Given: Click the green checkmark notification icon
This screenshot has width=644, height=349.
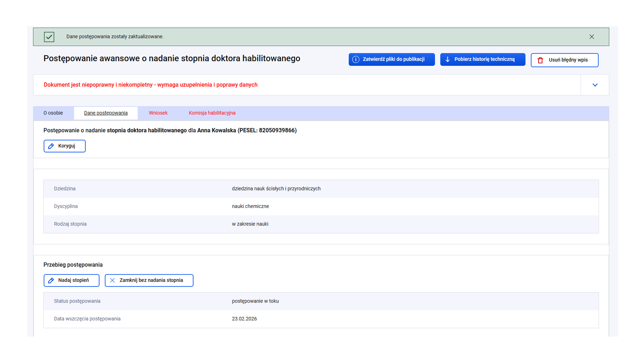Looking at the screenshot, I should pos(49,37).
